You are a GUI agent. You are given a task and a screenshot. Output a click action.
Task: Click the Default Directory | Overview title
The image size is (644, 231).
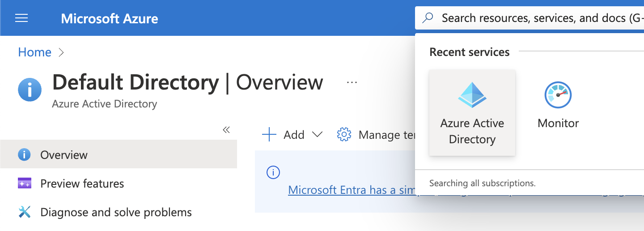(x=188, y=82)
